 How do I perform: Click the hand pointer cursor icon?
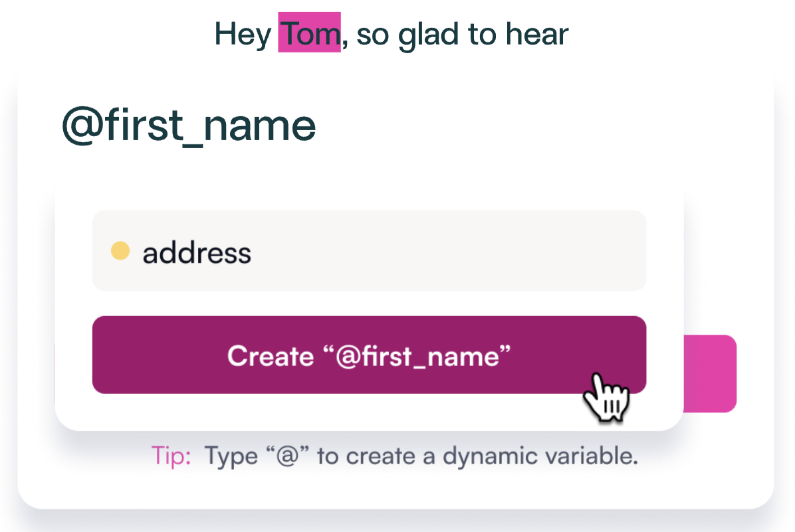[606, 398]
